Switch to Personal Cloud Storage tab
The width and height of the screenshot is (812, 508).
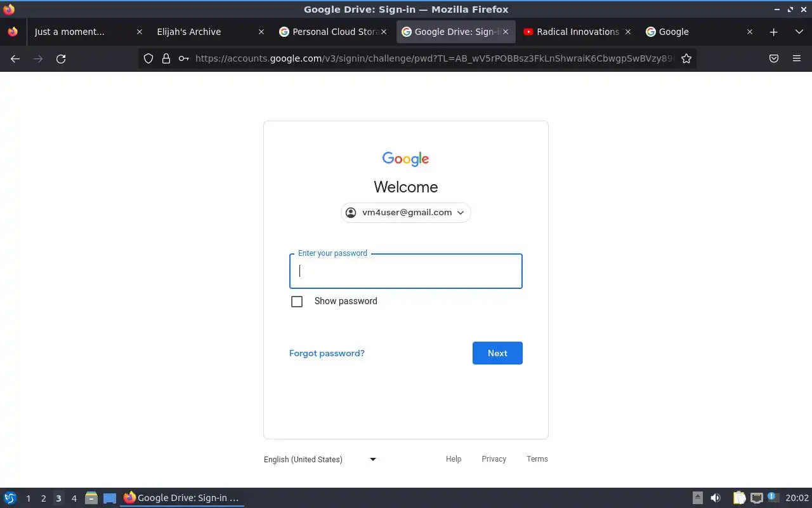click(x=332, y=32)
